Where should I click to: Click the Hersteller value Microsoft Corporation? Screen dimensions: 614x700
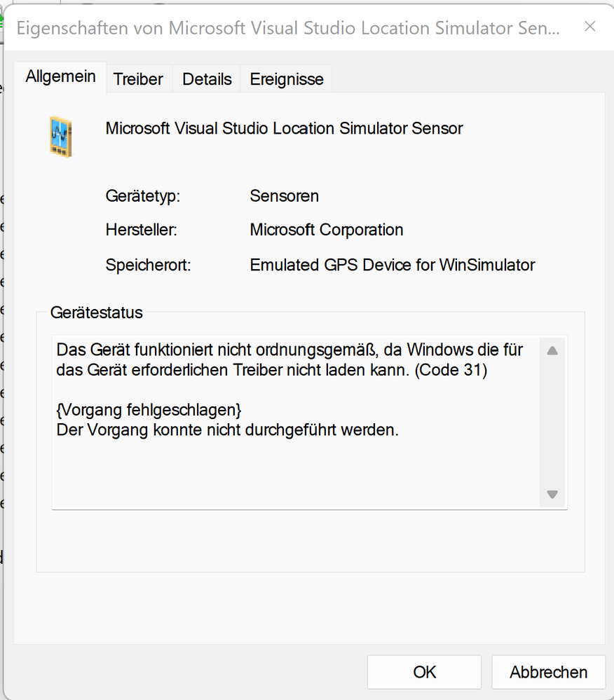(326, 230)
